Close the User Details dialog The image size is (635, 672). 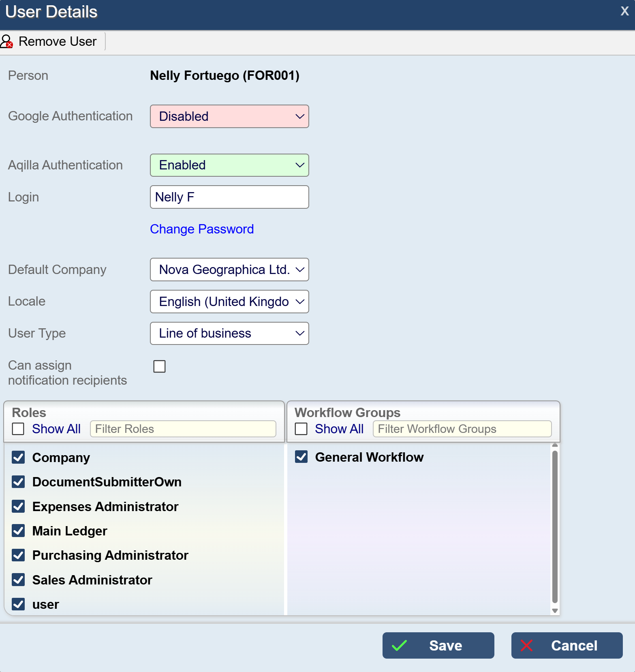coord(624,11)
